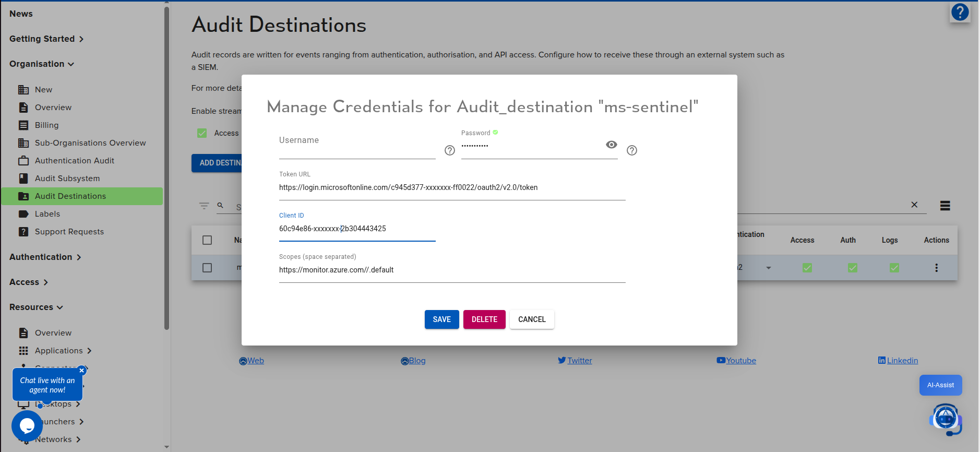
Task: Delete the ms-sentinel credentials
Action: click(x=484, y=319)
